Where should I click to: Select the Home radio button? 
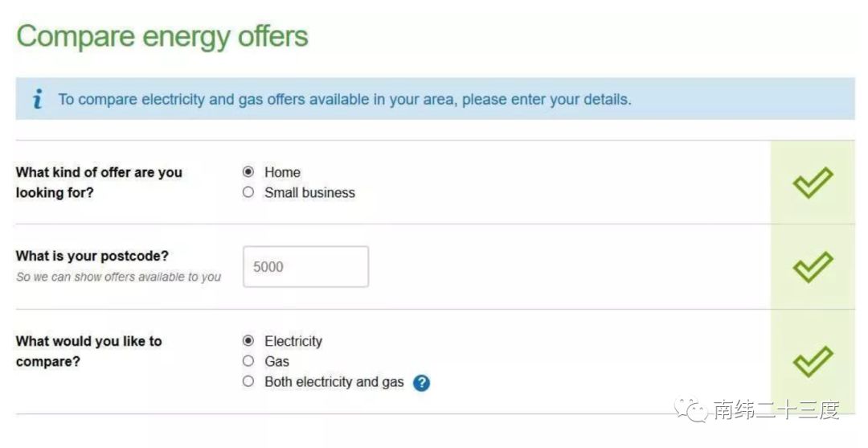point(248,172)
